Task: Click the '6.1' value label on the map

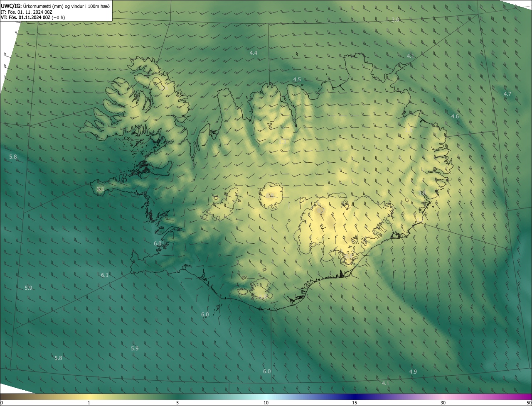Action: click(105, 275)
